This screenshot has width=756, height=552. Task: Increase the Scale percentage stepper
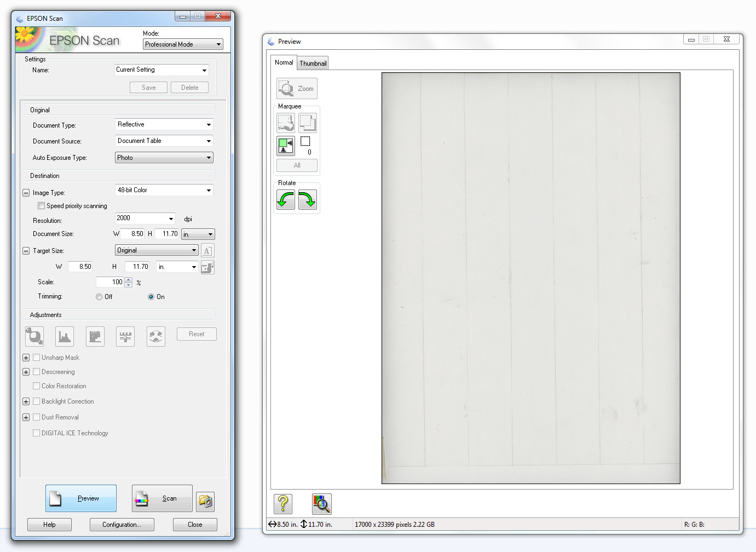tap(129, 279)
